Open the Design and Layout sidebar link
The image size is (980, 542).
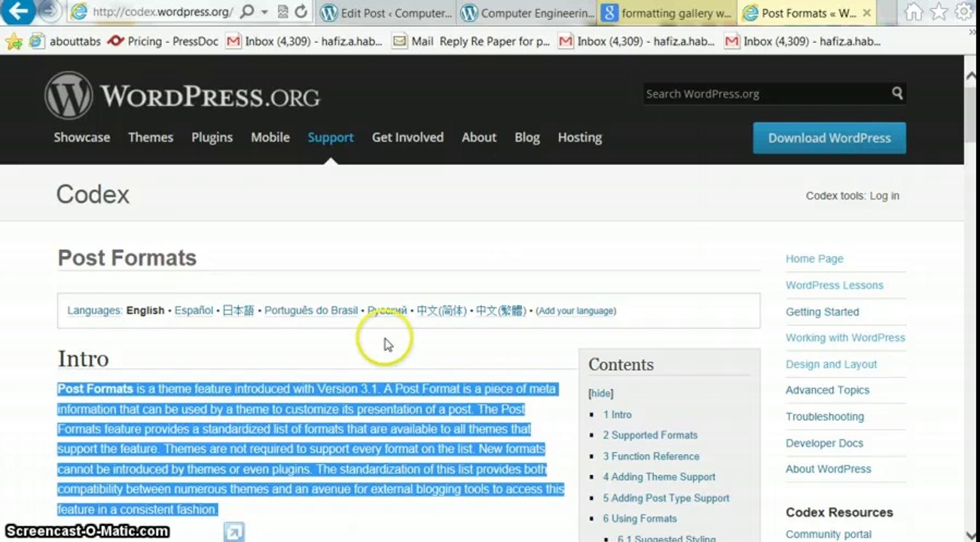tap(831, 364)
